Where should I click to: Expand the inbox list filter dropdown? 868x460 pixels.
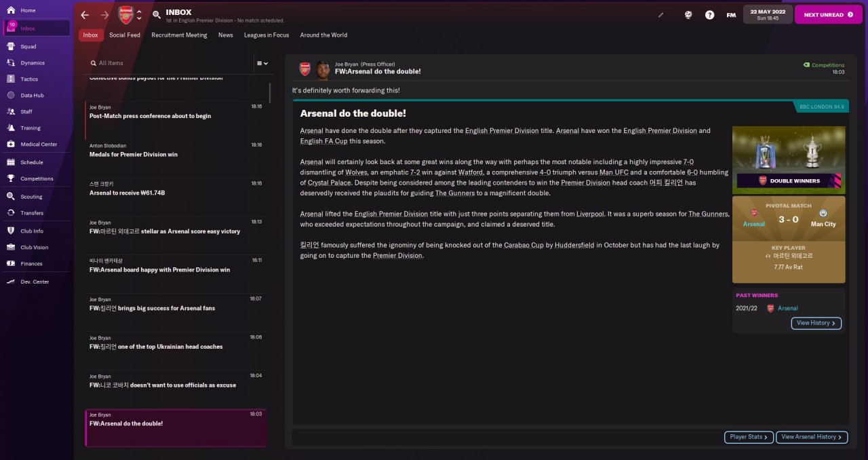262,63
